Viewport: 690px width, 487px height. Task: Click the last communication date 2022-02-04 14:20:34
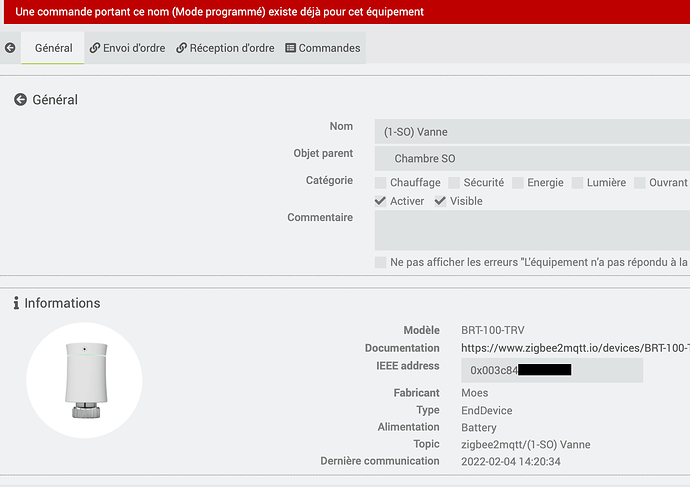pos(511,461)
